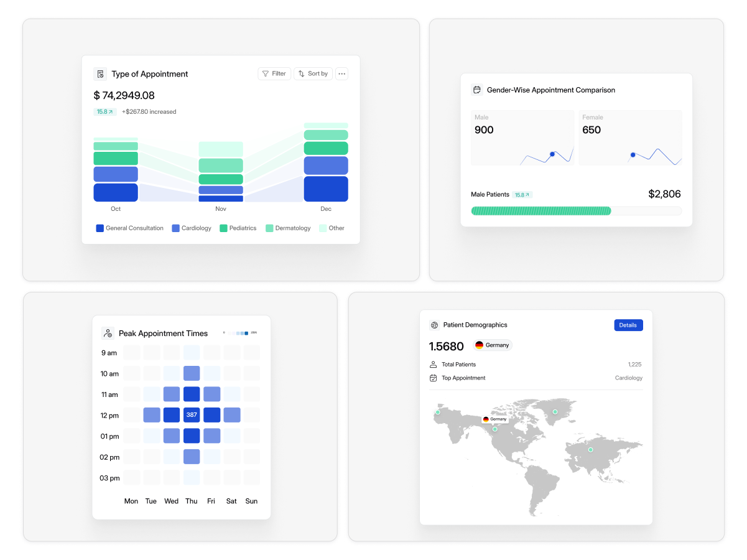This screenshot has height=560, width=747.
Task: Click the Sun column label
Action: click(251, 501)
